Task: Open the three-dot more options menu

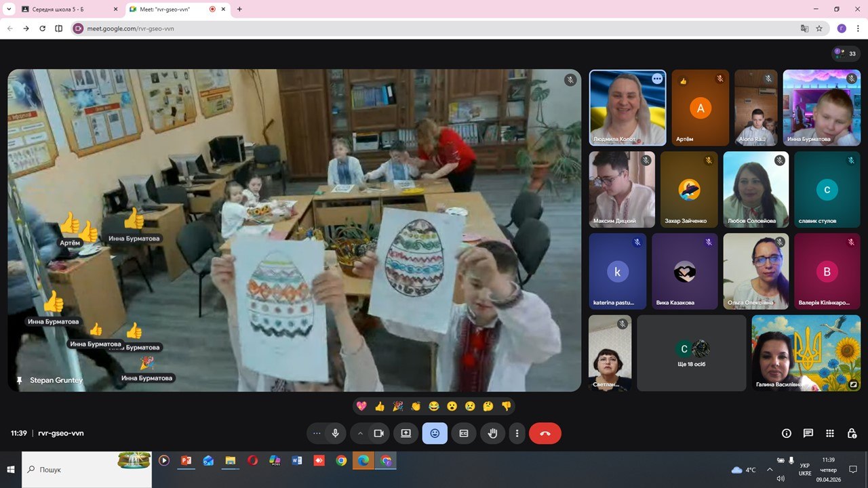Action: (517, 433)
